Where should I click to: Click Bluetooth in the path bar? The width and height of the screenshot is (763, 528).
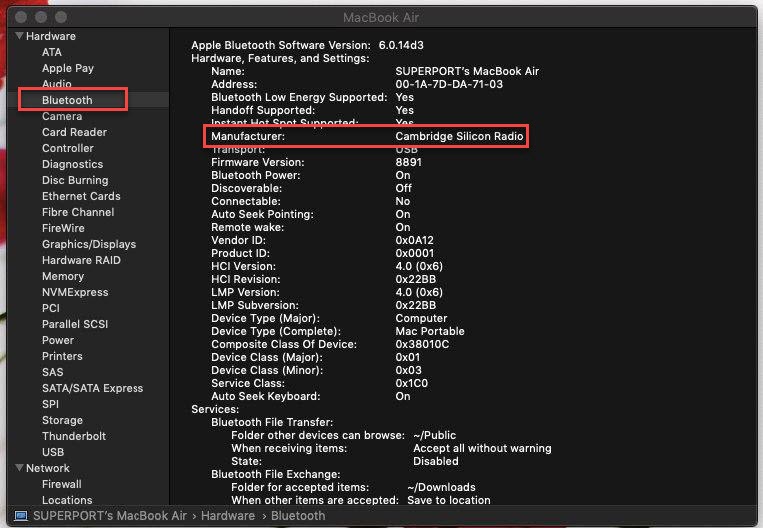point(298,516)
